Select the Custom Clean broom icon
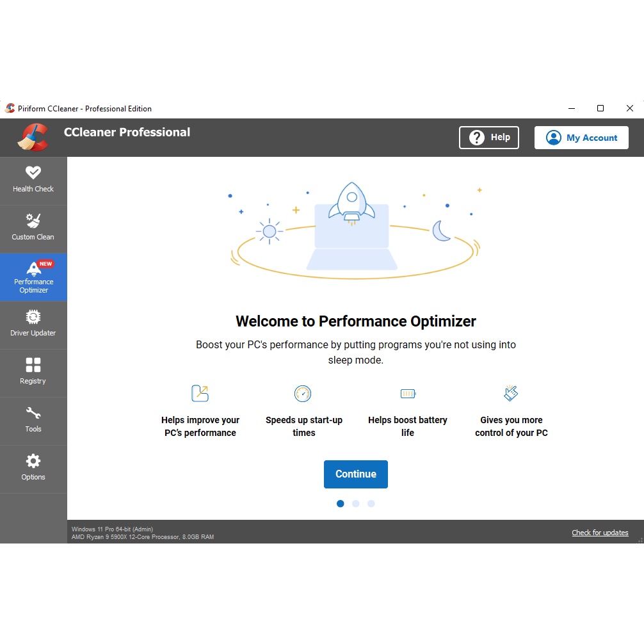644x644 pixels. (x=33, y=221)
